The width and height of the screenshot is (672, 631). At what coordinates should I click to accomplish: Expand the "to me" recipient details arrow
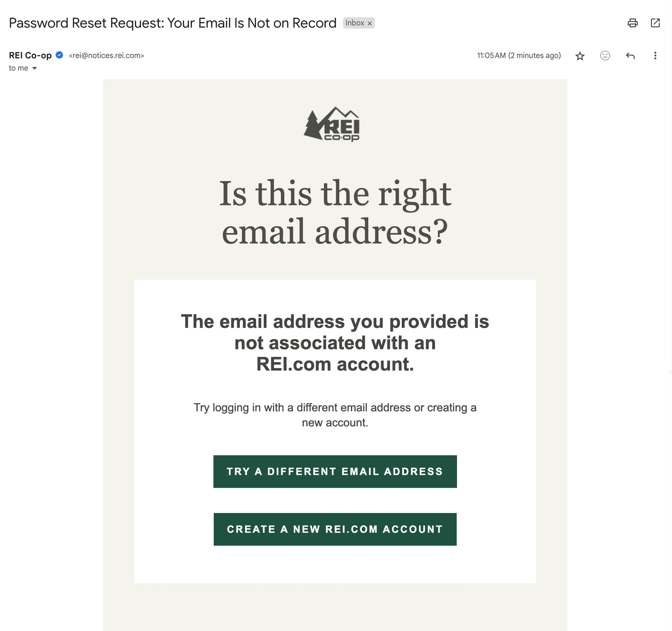(x=35, y=68)
